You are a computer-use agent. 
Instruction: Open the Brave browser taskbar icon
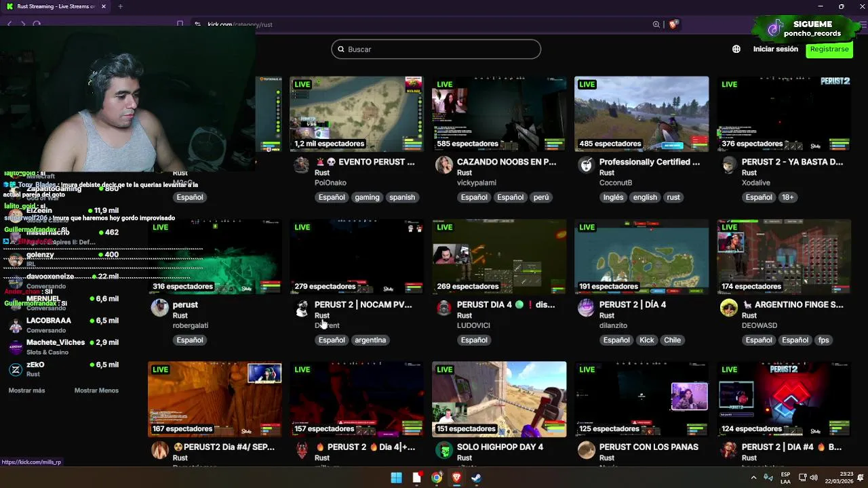pos(456,478)
